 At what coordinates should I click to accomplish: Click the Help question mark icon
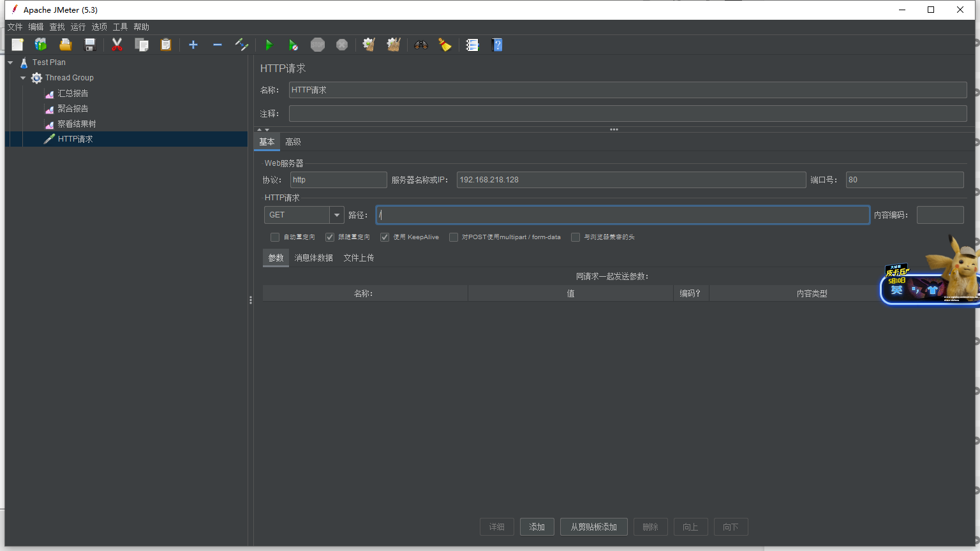tap(498, 45)
